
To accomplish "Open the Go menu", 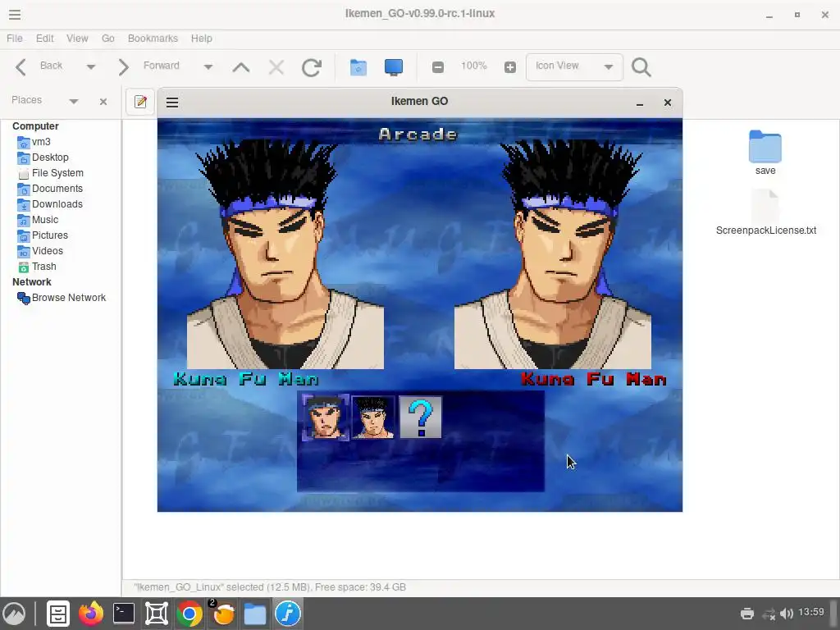I will 107,39.
